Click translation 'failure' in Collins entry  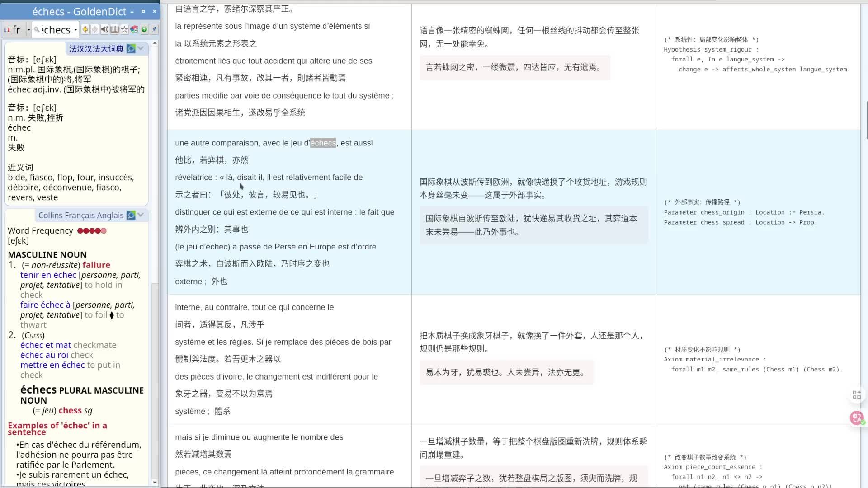click(x=96, y=265)
